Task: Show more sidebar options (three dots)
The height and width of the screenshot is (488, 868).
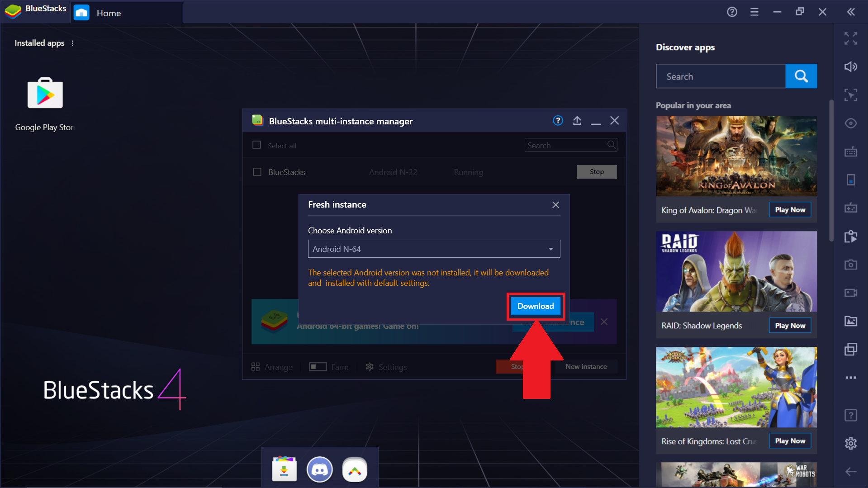Action: pyautogui.click(x=851, y=377)
